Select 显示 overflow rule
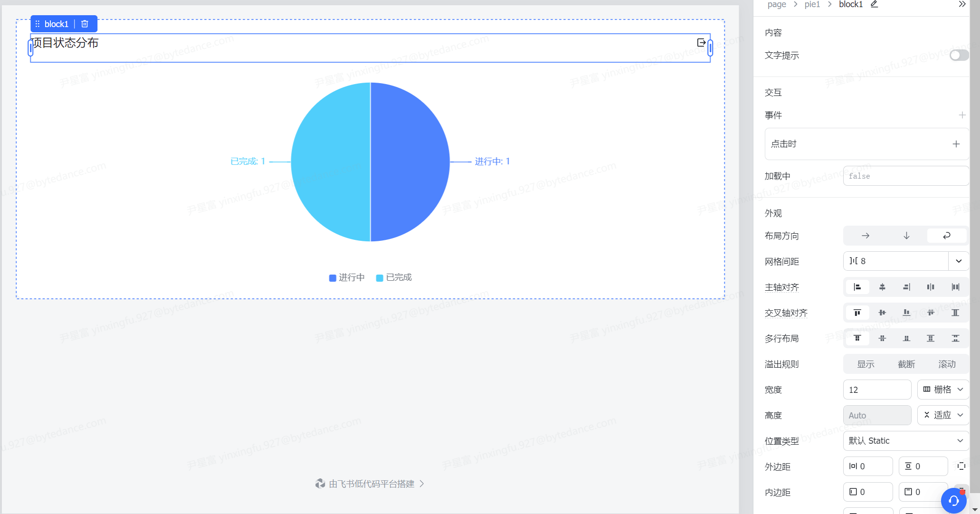This screenshot has height=514, width=980. pos(866,364)
